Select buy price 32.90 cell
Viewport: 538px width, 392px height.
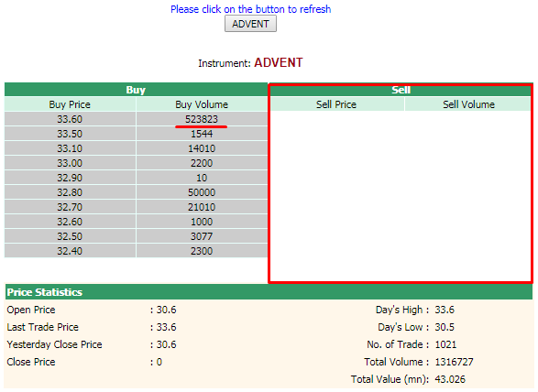click(70, 178)
